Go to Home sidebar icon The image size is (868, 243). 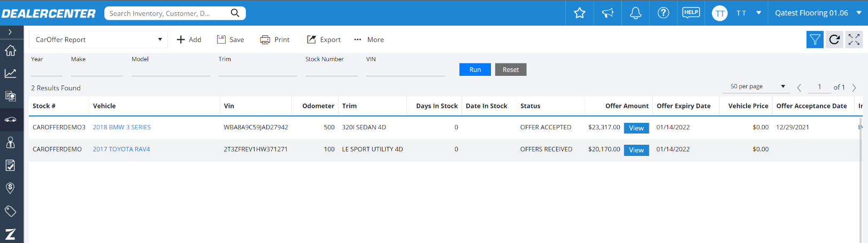point(10,51)
